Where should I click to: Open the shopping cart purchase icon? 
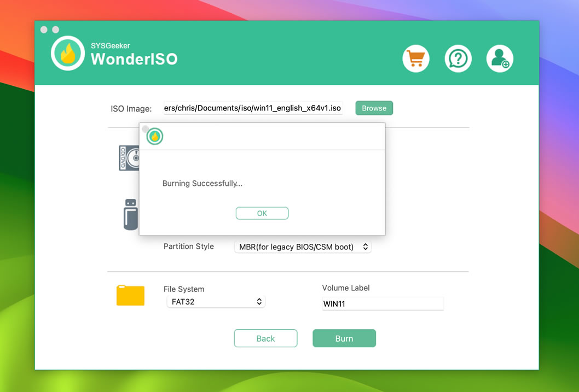point(416,58)
